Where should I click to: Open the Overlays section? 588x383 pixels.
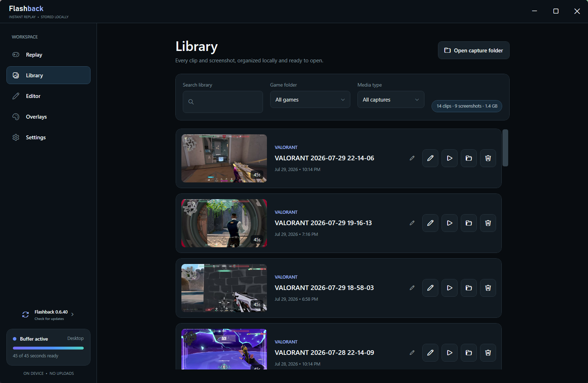point(48,117)
